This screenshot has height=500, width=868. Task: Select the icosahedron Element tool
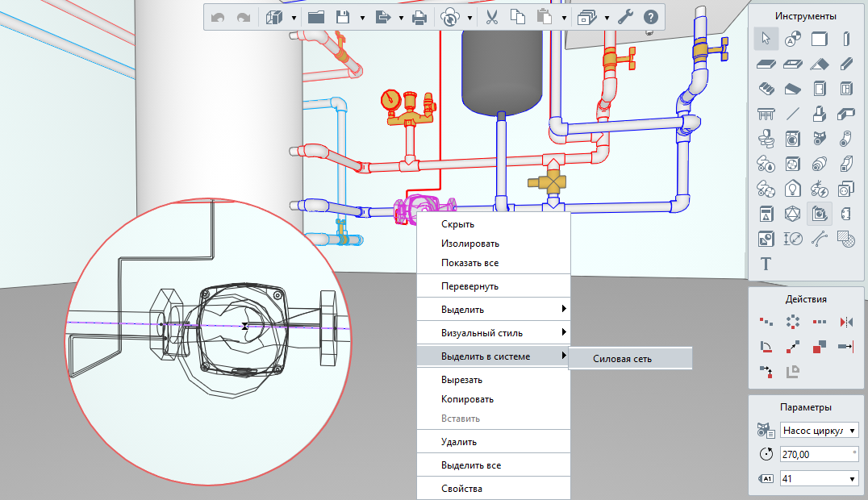click(x=793, y=214)
